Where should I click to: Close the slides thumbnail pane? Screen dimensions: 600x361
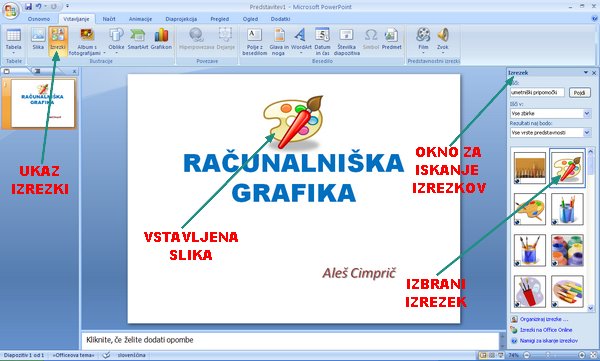(x=74, y=72)
